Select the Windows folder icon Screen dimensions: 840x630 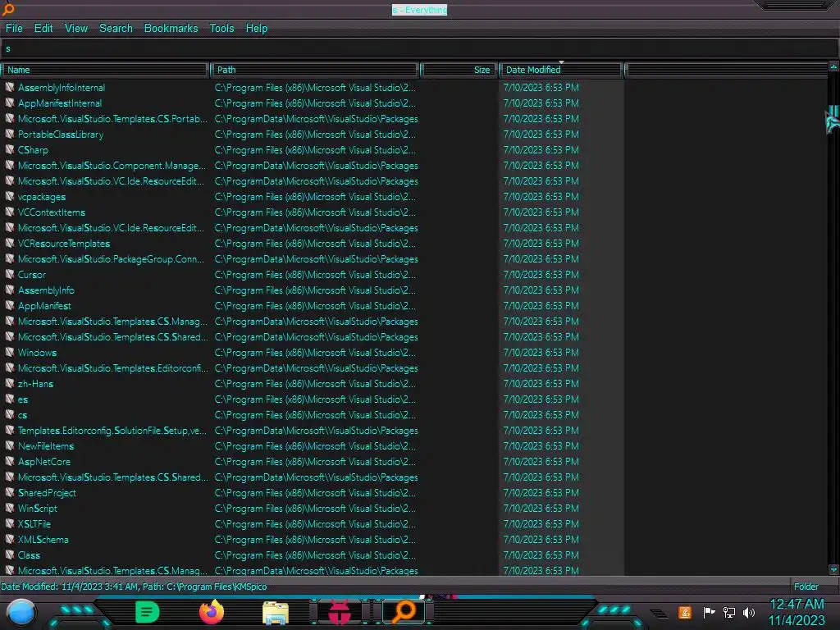click(10, 352)
